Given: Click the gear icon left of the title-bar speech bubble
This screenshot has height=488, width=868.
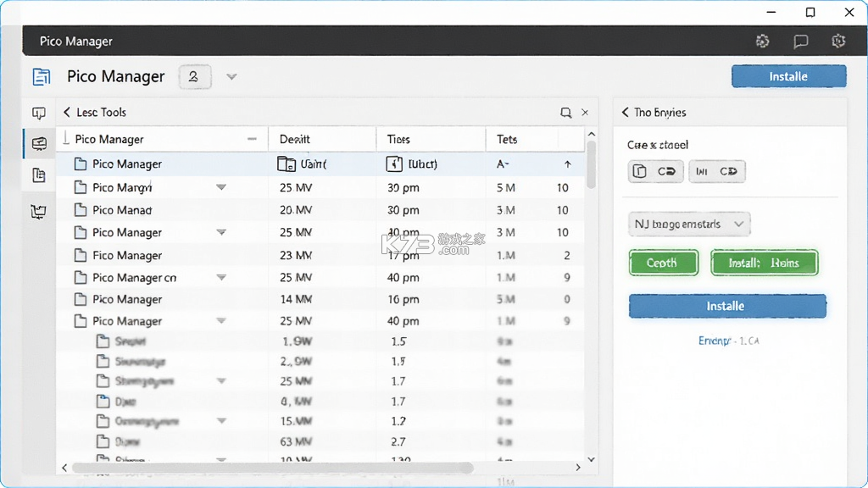Looking at the screenshot, I should [x=763, y=41].
